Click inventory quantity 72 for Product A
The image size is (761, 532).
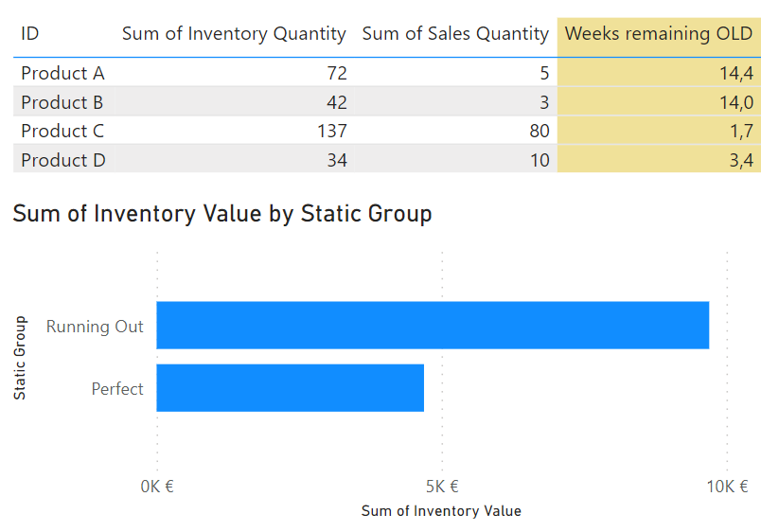(x=337, y=73)
